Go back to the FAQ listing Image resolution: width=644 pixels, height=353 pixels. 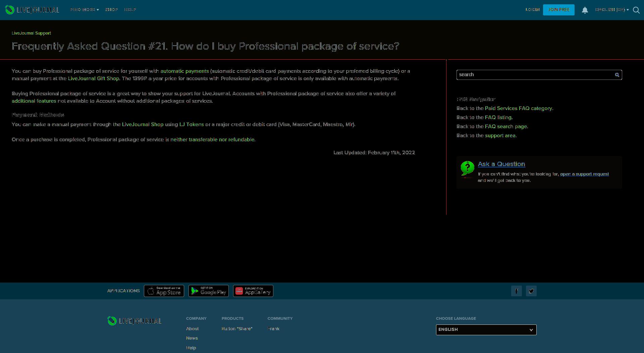tap(498, 117)
